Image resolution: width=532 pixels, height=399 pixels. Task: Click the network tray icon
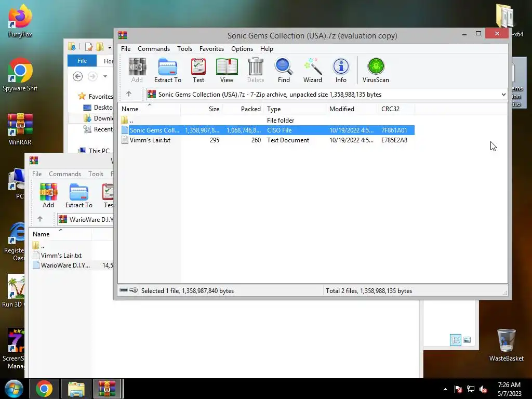tap(471, 389)
